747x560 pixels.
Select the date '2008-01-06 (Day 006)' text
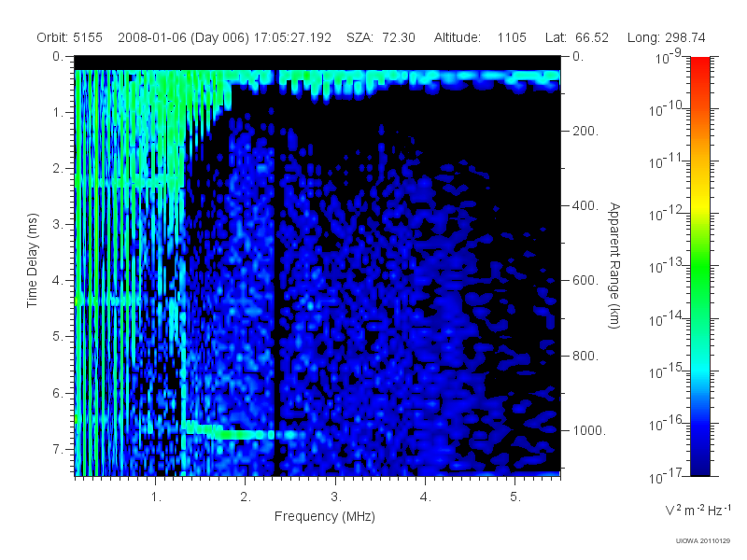point(183,37)
